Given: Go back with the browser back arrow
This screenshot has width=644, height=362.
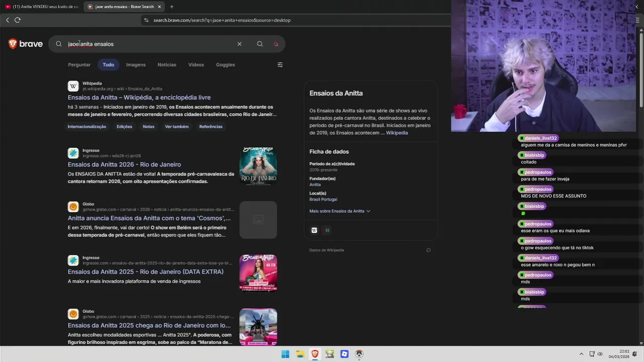Looking at the screenshot, I should click(x=8, y=20).
